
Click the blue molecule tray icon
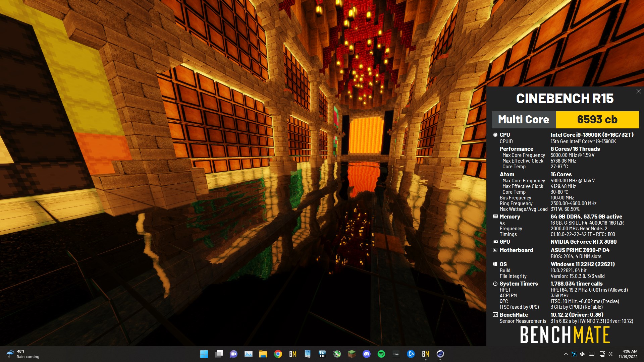coord(575,354)
